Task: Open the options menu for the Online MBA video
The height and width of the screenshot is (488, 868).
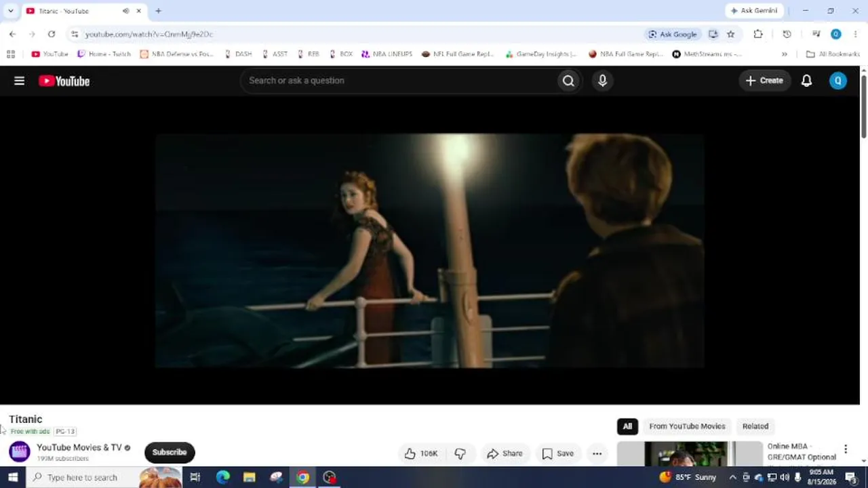Action: click(846, 449)
